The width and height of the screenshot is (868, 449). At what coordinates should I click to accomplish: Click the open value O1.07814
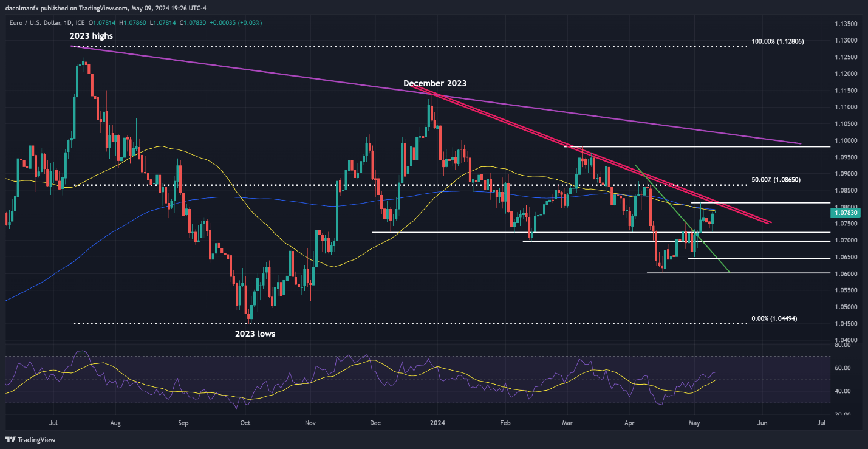(102, 22)
